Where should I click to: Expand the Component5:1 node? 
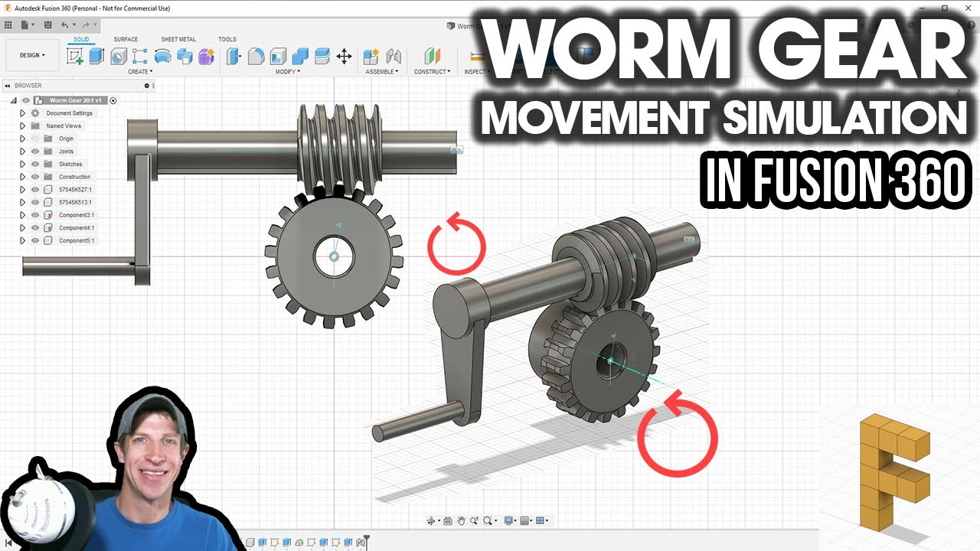23,240
